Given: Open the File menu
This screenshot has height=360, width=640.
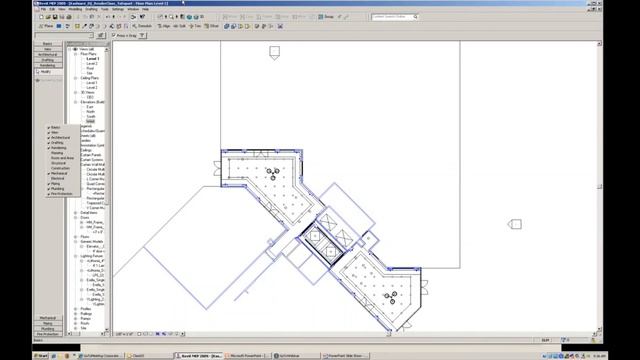Looking at the screenshot, I should pos(43,9).
